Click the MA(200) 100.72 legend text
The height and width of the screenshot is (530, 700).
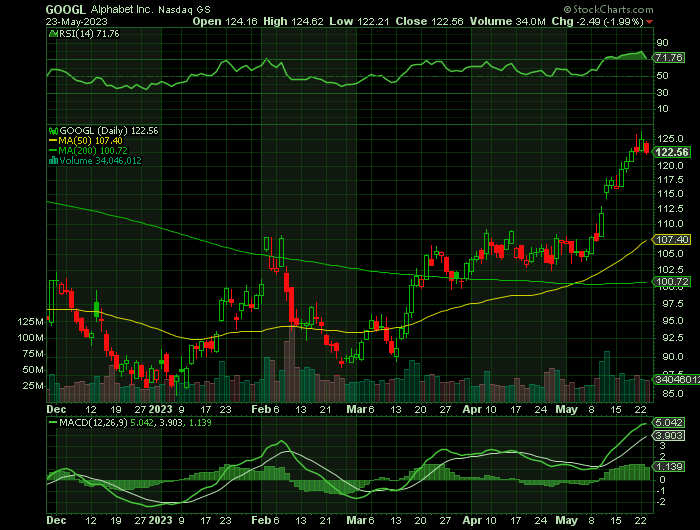pyautogui.click(x=93, y=151)
